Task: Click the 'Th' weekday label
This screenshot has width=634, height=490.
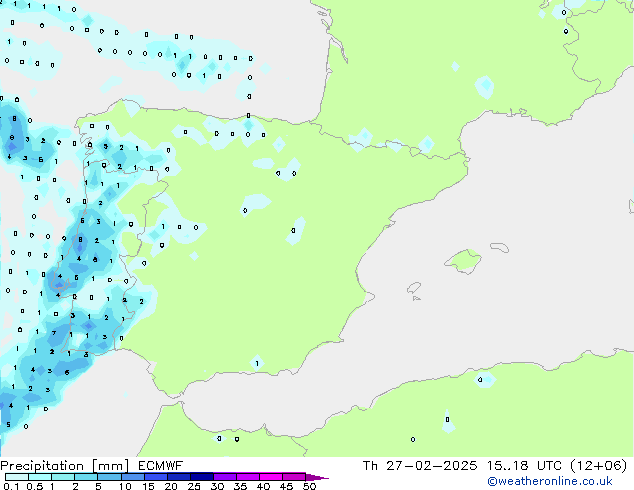Action: [x=370, y=466]
